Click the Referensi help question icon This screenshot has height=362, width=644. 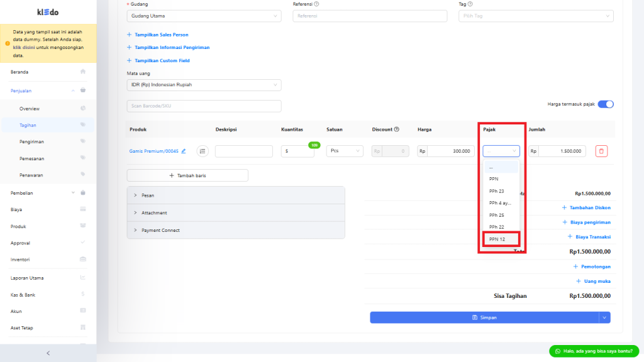pos(316,4)
